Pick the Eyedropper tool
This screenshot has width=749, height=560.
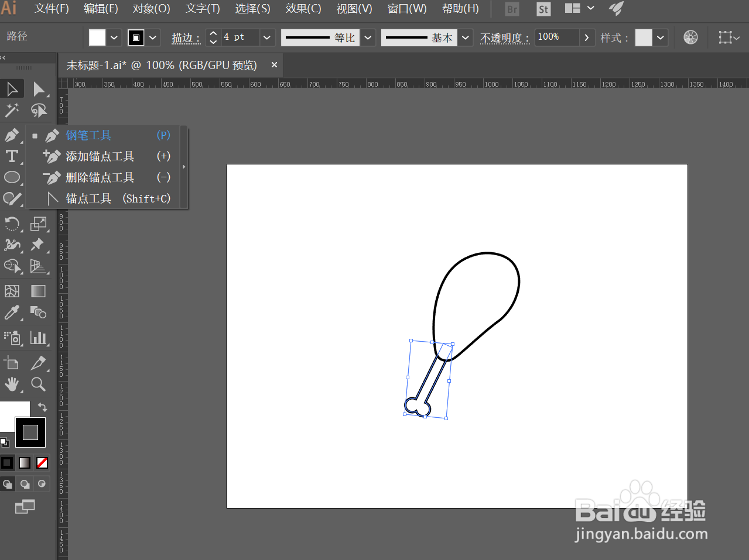point(12,312)
